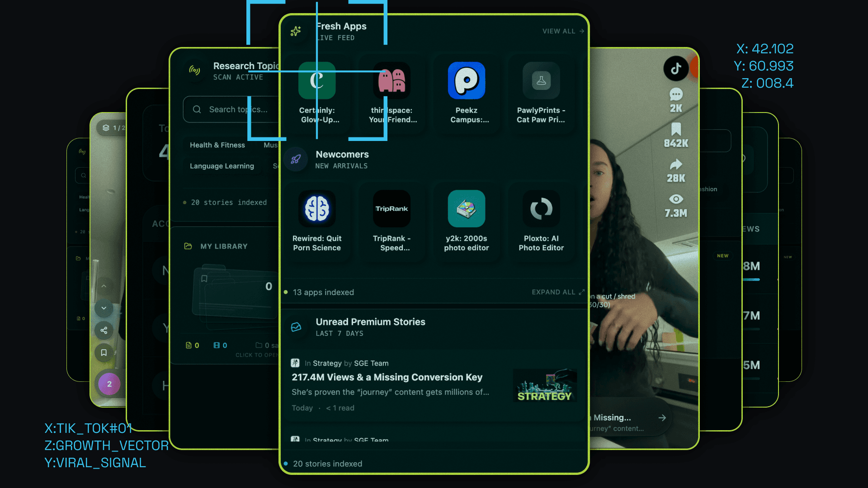Click Expand All next to apps indexed

[558, 292]
